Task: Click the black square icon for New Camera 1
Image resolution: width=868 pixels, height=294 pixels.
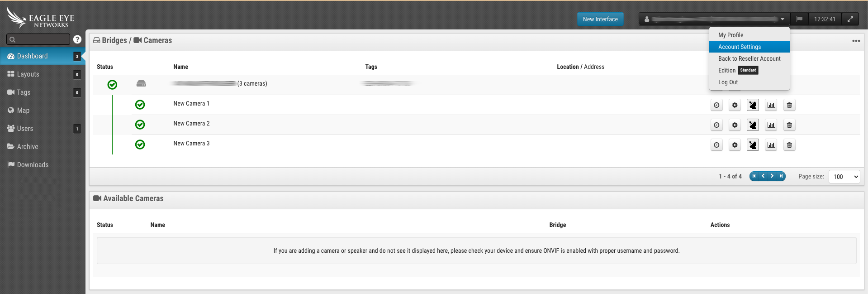Action: (x=753, y=105)
